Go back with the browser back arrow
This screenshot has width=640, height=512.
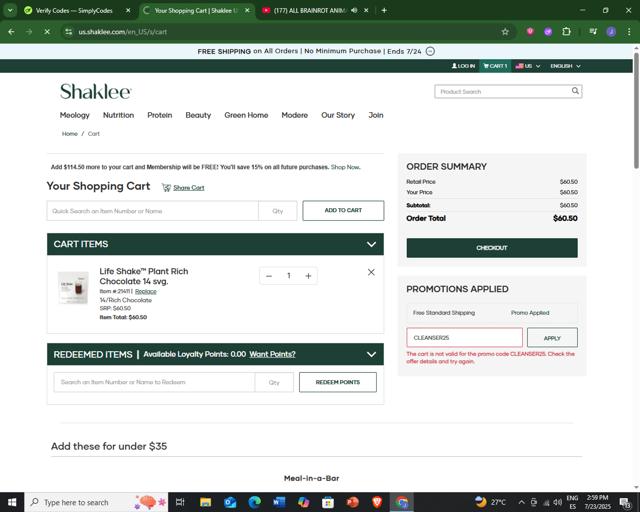click(x=11, y=32)
